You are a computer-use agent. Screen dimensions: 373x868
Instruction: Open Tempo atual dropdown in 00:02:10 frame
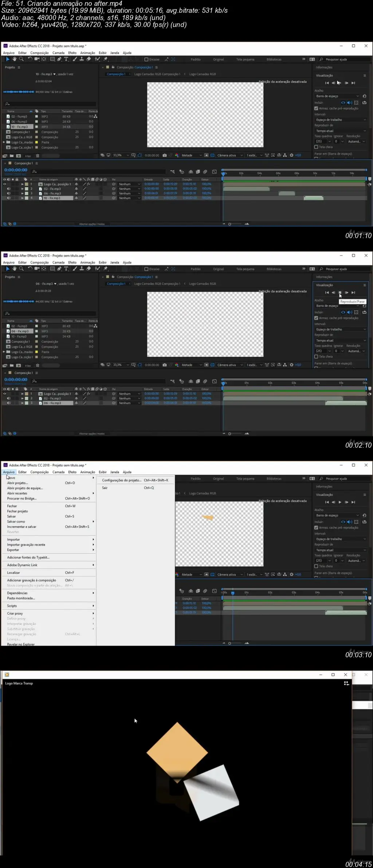341,340
